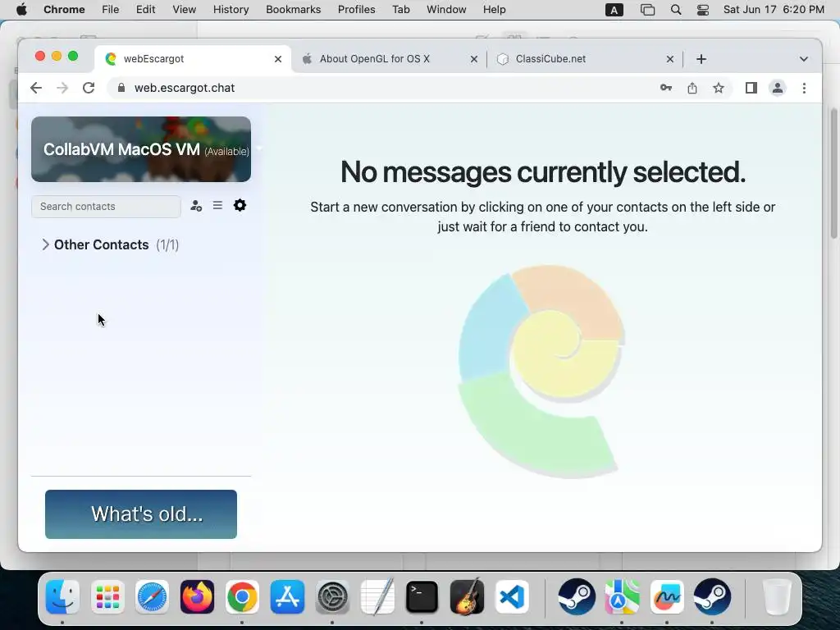
Task: Open the Bookmarks menu
Action: tap(294, 10)
